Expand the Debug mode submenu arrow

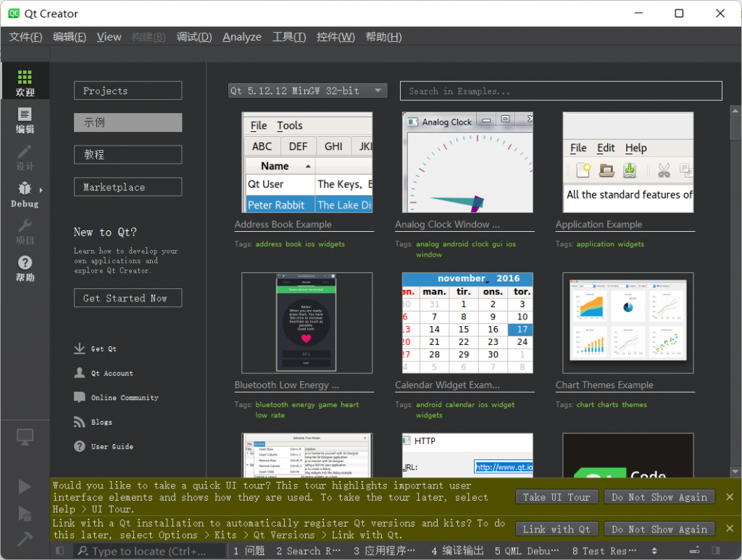click(x=41, y=190)
